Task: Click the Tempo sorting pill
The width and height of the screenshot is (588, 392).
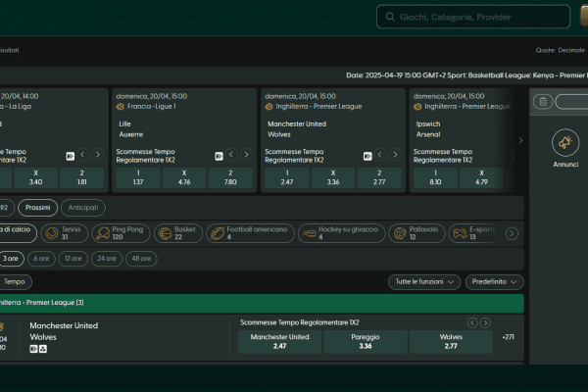Action: pyautogui.click(x=15, y=281)
